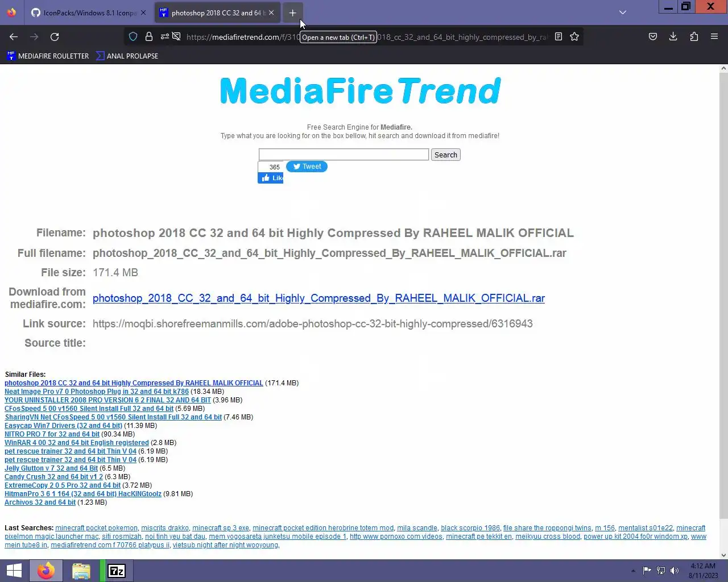Open the photoshop_2018_CC .rar mediafire download link
Viewport: 728px width, 582px height.
pos(318,298)
